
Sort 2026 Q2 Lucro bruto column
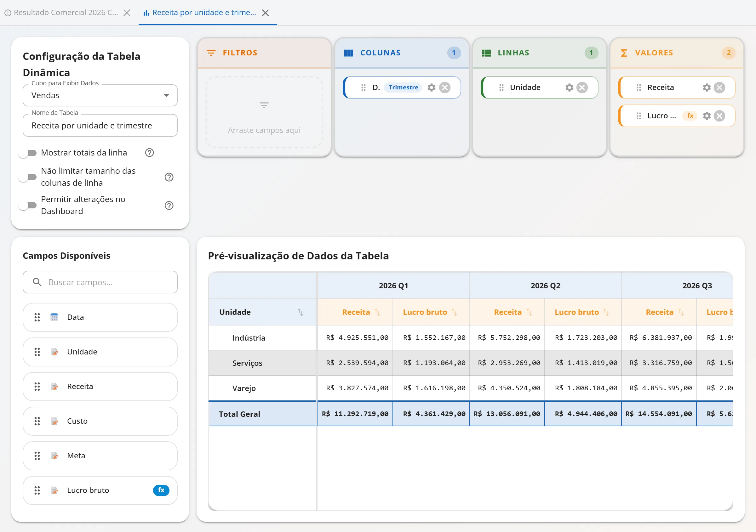(x=606, y=312)
